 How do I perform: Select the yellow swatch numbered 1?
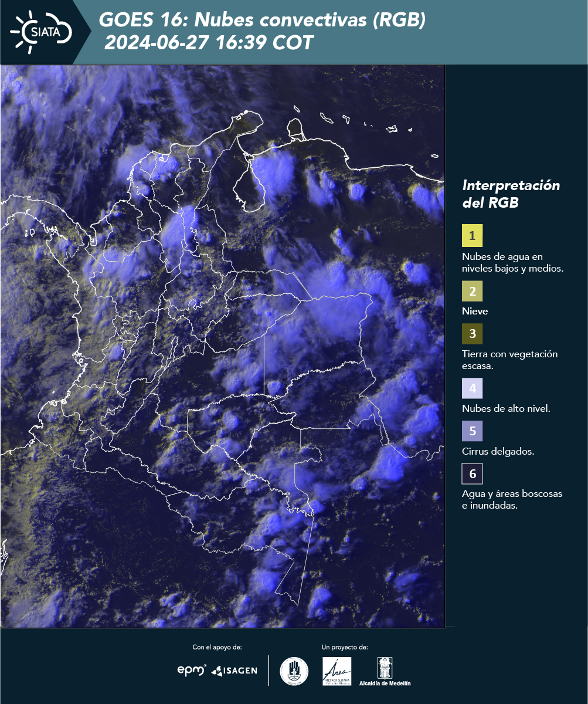pyautogui.click(x=472, y=236)
